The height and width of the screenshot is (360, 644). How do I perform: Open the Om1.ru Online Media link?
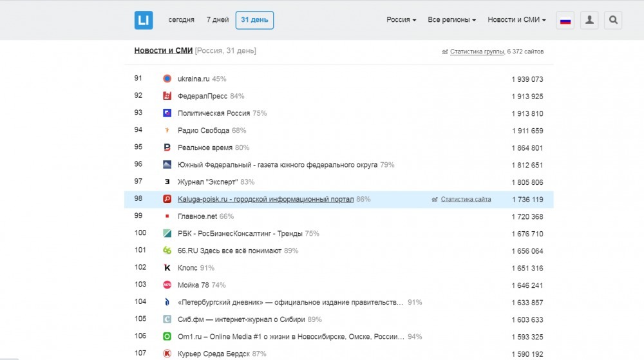coord(291,337)
